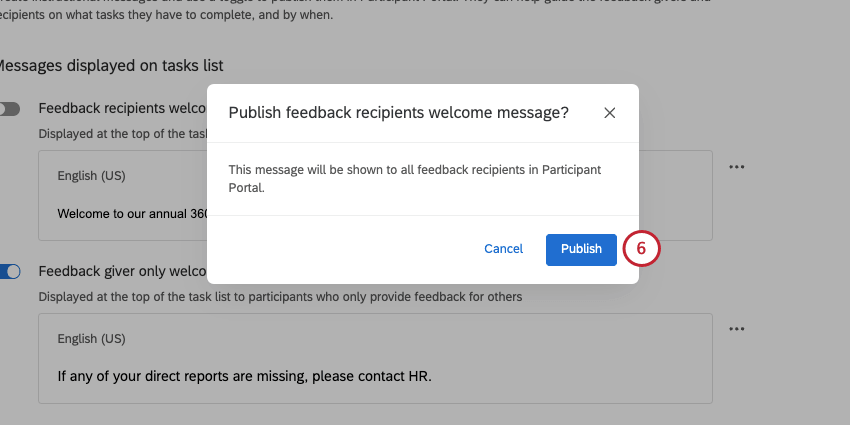Click the dialog text about Participant Portal
Screen dimensions: 850x425
point(415,178)
